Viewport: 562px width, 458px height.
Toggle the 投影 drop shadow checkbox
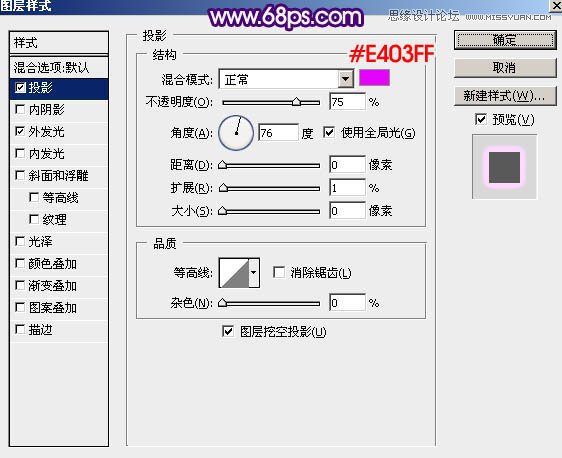[20, 88]
